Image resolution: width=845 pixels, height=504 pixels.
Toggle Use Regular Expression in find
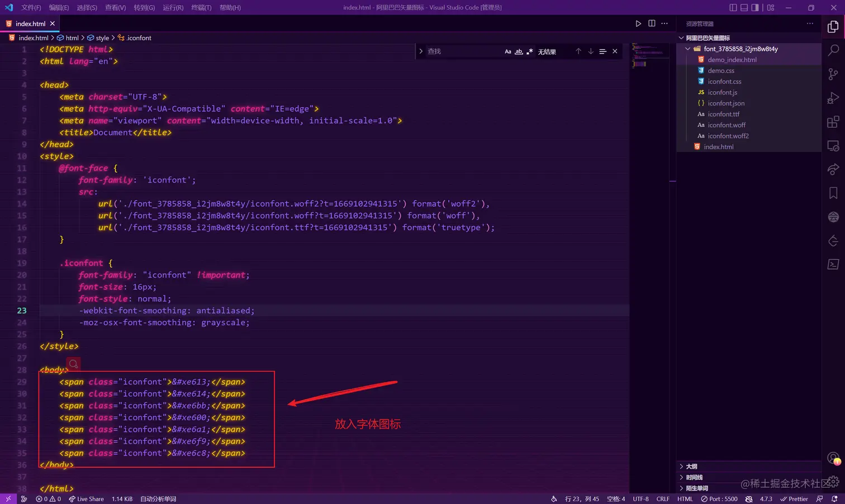(529, 51)
